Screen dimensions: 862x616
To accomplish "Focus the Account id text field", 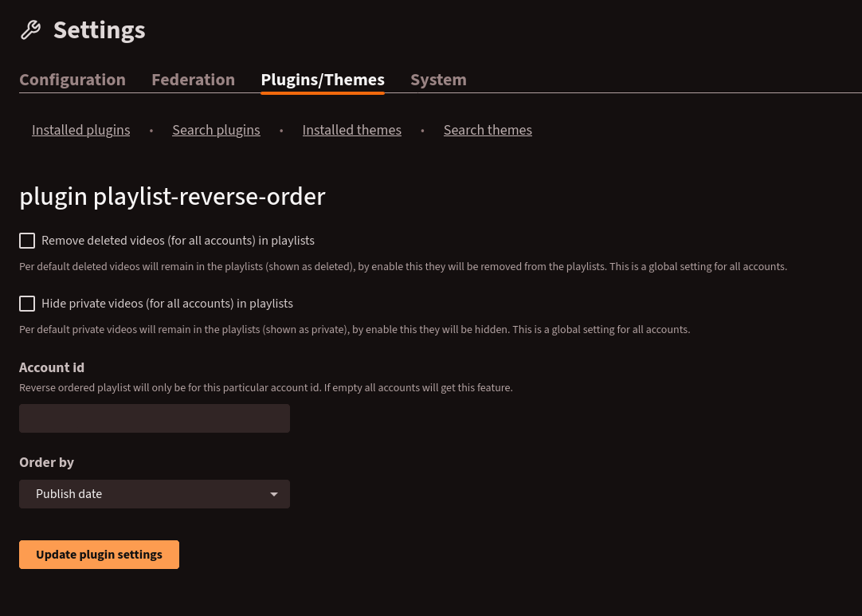I will coord(154,418).
